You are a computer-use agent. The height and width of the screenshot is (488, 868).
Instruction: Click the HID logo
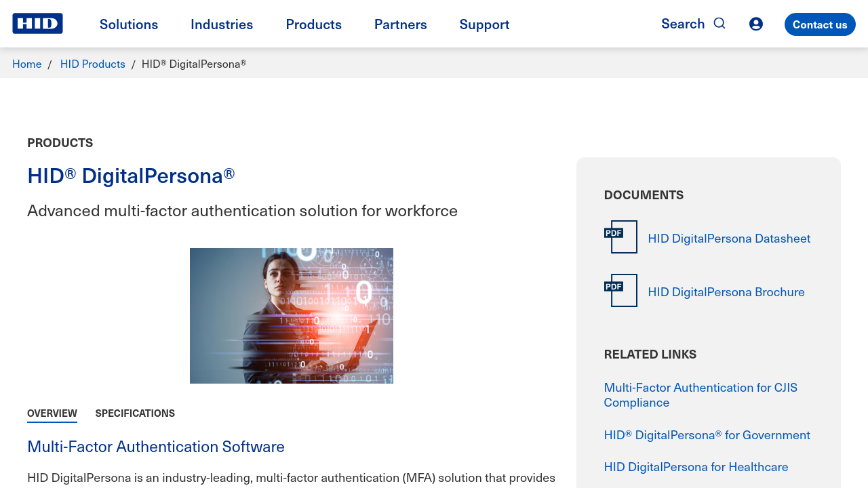37,24
